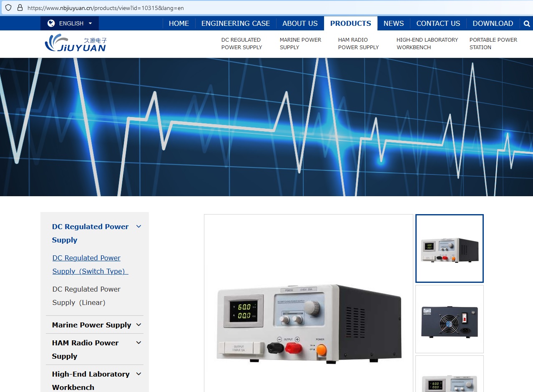Click the search magnifier icon
The width and height of the screenshot is (533, 392).
527,24
